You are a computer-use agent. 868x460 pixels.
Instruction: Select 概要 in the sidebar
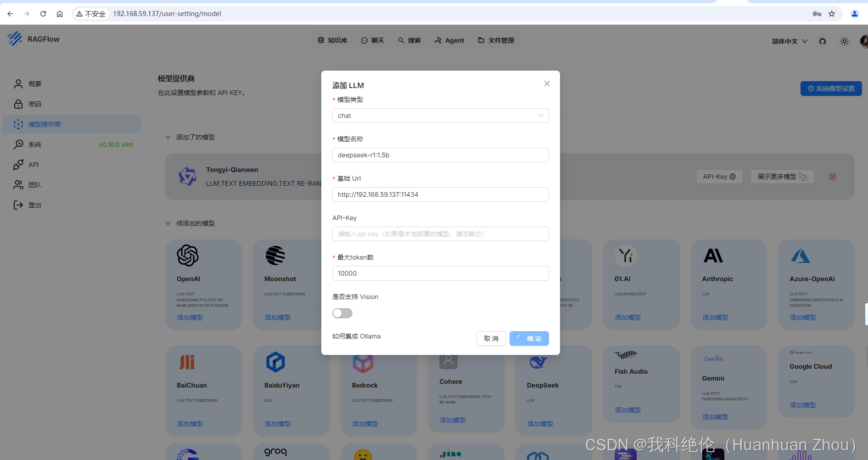pos(72,84)
